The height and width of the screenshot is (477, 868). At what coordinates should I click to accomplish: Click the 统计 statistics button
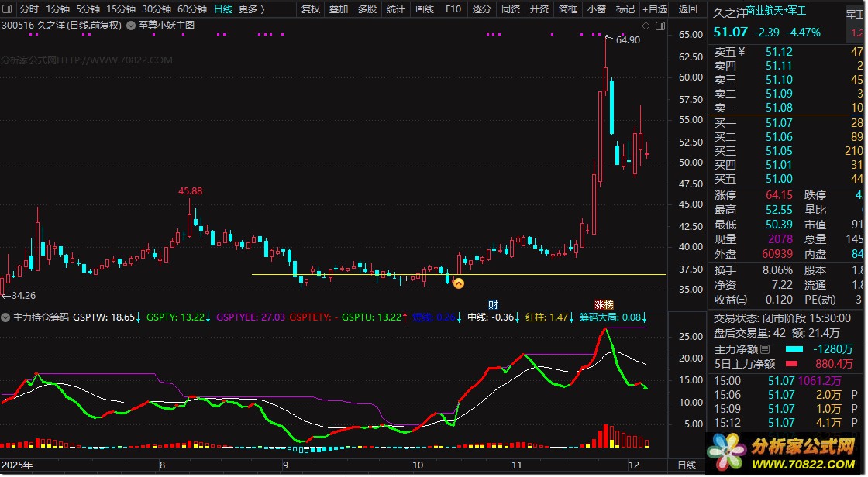[x=396, y=9]
